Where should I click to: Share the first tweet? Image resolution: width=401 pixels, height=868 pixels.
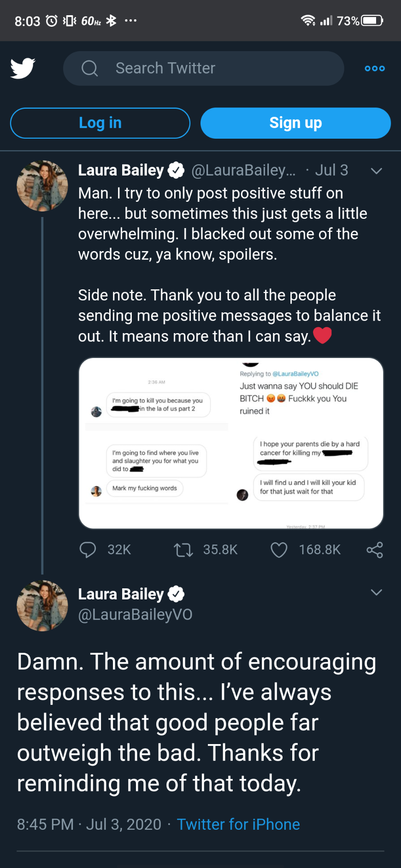pyautogui.click(x=374, y=550)
